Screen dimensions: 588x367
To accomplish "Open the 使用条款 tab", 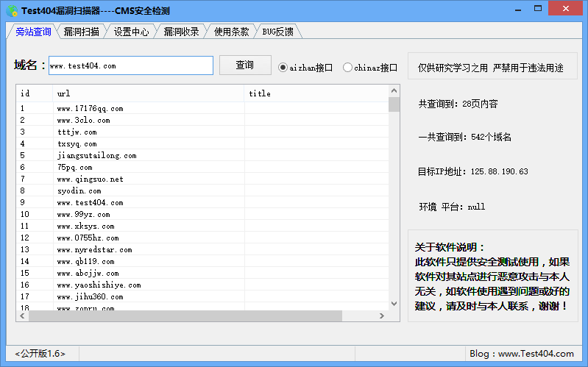I will click(x=231, y=32).
